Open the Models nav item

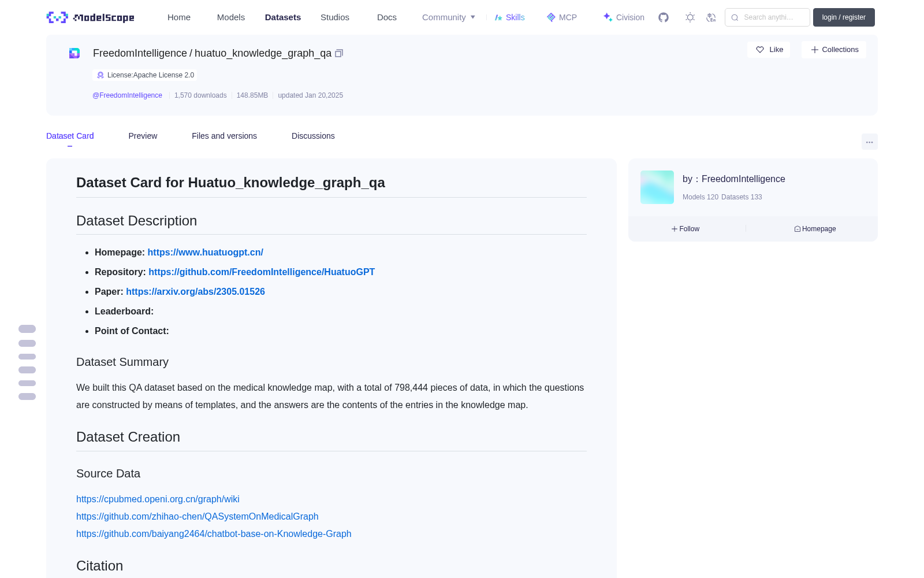click(x=231, y=17)
